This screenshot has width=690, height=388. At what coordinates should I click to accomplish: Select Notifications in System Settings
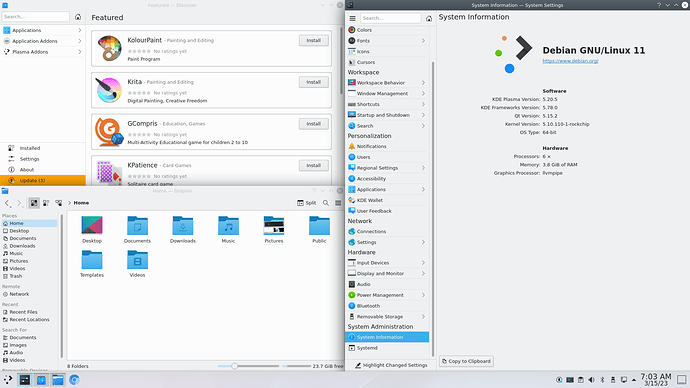coord(387,146)
